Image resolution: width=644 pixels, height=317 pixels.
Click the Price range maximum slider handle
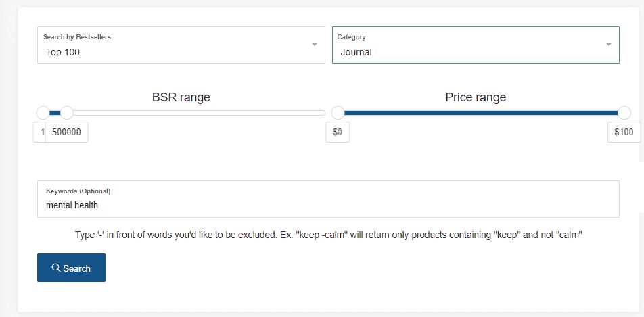[x=624, y=112]
